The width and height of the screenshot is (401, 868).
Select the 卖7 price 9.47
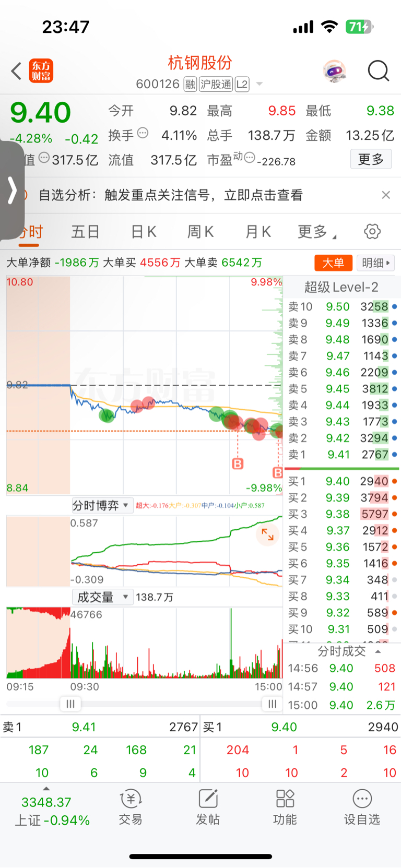click(x=338, y=356)
